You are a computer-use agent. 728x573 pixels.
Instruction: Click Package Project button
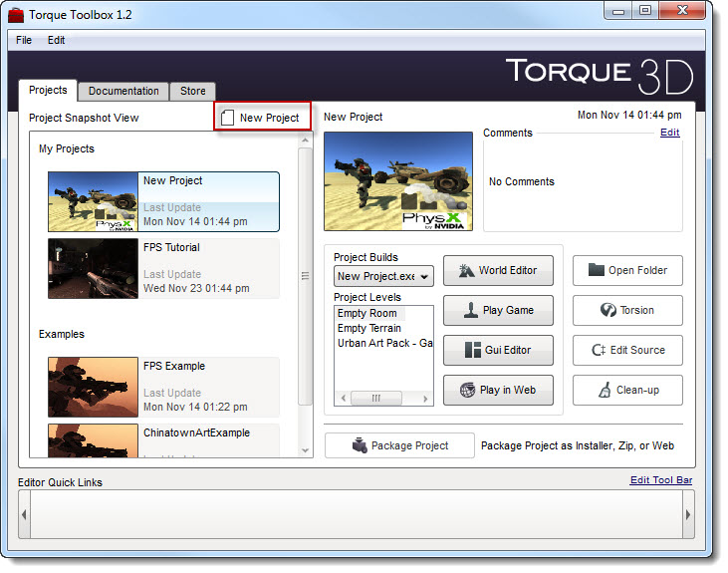click(399, 445)
